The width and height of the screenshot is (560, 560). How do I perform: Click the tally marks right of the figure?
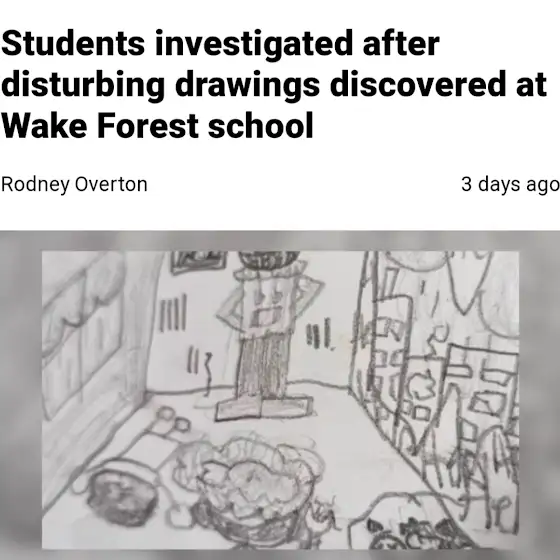coord(320,334)
